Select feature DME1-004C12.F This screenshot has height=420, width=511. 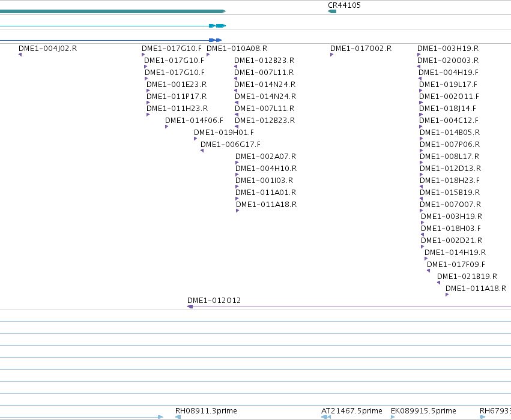pyautogui.click(x=449, y=121)
